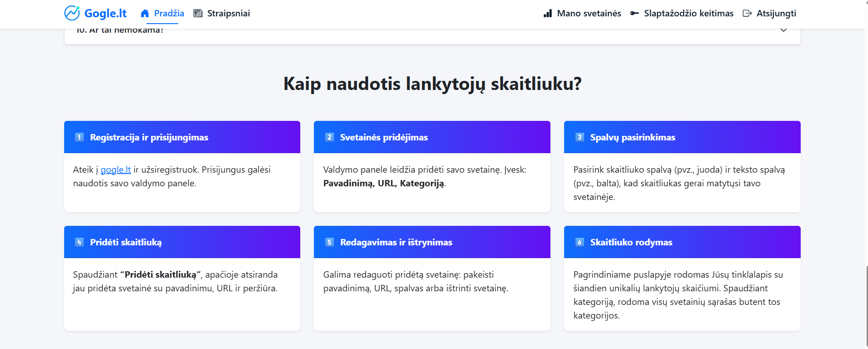Click the home icon beside Pradžia
Image resolution: width=868 pixels, height=349 pixels.
click(x=145, y=13)
